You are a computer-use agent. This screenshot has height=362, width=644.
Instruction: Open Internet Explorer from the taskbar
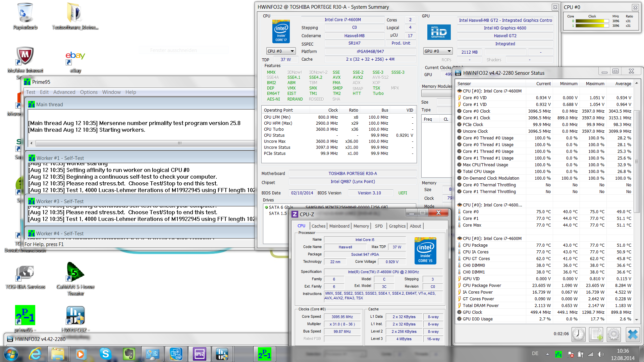(35, 354)
